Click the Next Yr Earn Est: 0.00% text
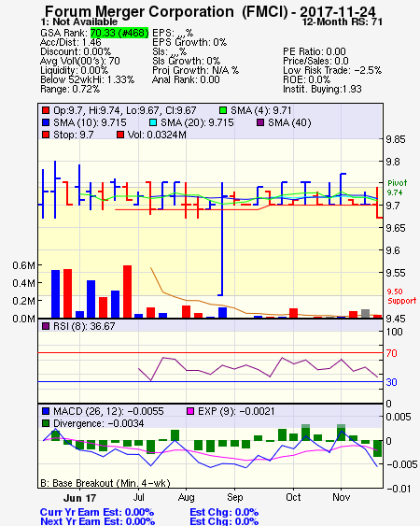This screenshot has height=526, width=420. click(98, 521)
